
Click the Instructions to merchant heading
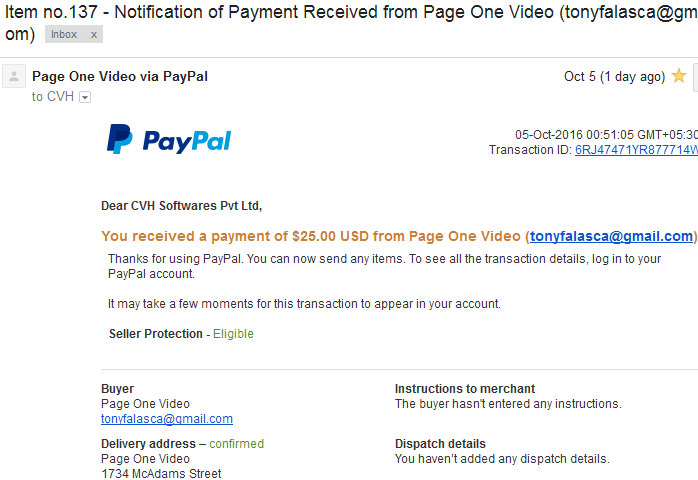click(x=465, y=389)
